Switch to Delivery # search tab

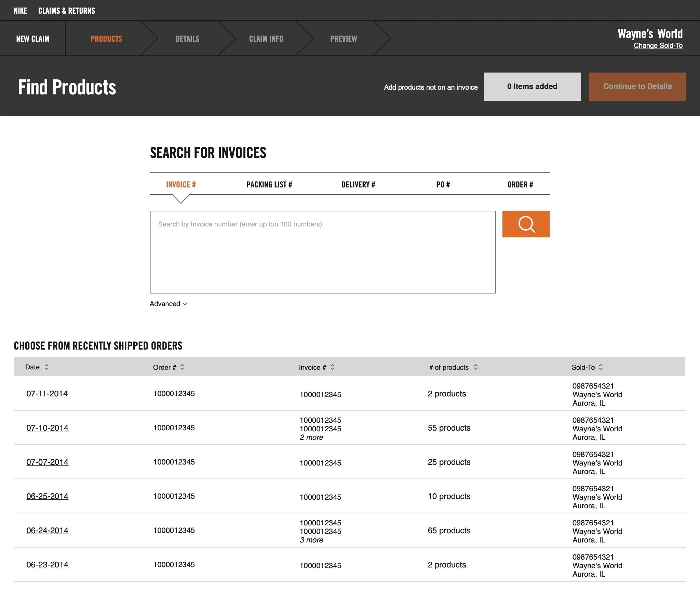click(358, 185)
